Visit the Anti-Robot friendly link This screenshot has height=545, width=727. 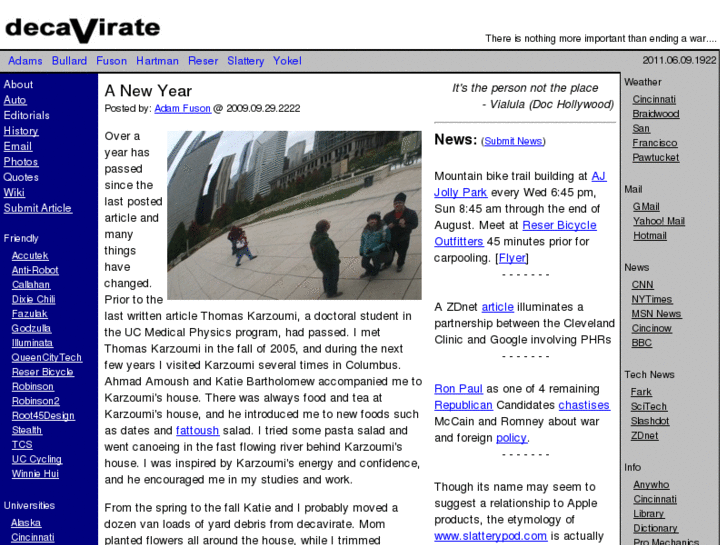point(35,270)
